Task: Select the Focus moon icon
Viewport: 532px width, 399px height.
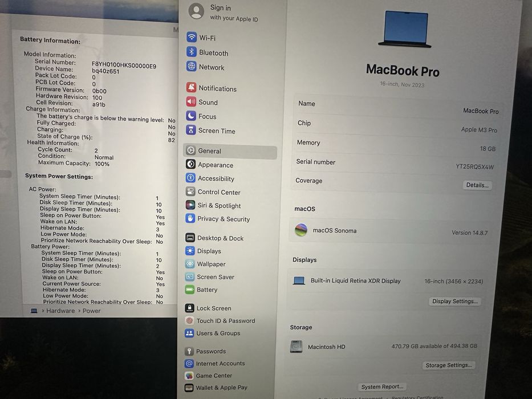Action: click(191, 116)
